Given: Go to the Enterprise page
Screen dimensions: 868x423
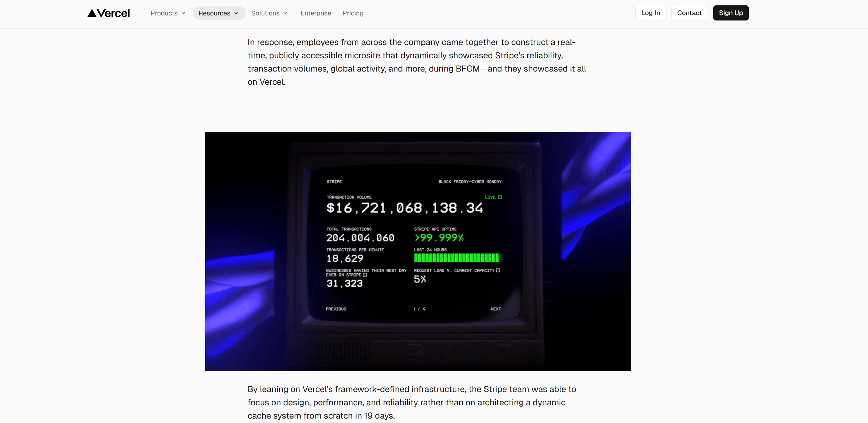Looking at the screenshot, I should (316, 13).
